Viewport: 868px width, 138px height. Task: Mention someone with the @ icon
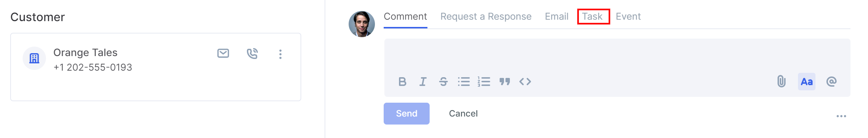(832, 82)
